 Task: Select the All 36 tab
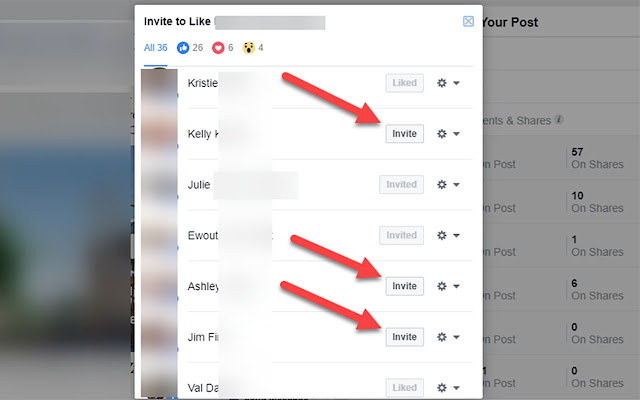(156, 48)
